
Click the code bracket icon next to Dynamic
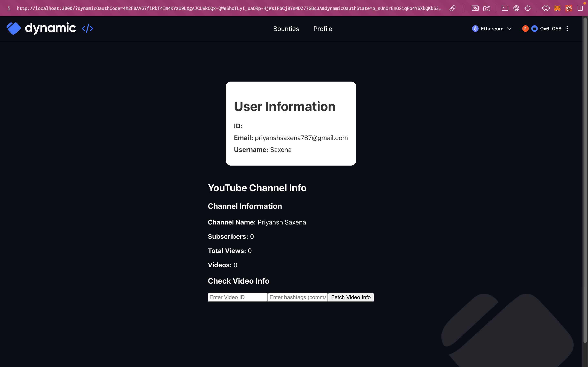(87, 28)
